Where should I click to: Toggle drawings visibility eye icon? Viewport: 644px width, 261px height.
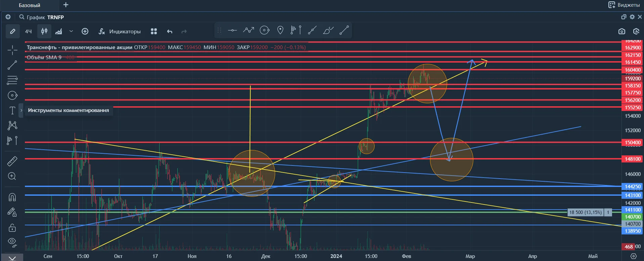coord(12,242)
